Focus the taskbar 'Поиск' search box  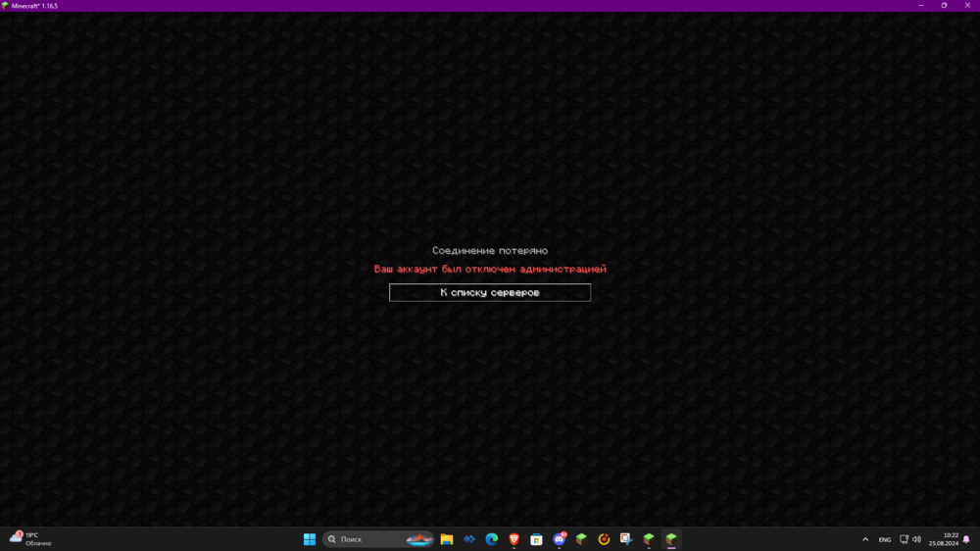click(x=378, y=539)
